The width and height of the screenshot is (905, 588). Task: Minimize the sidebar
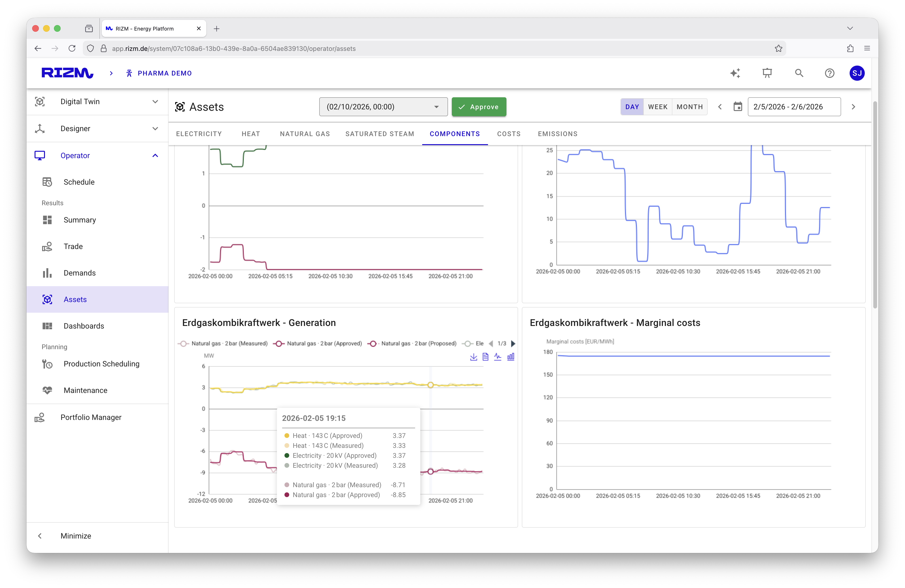point(97,536)
